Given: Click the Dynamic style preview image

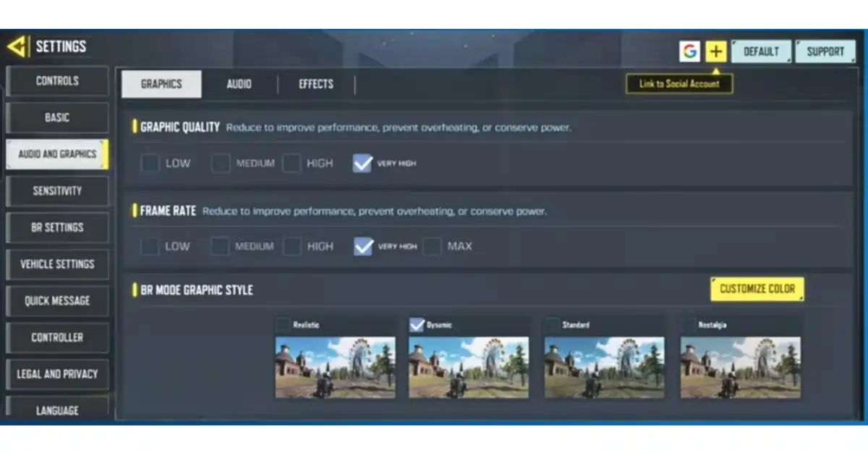Looking at the screenshot, I should [x=469, y=367].
